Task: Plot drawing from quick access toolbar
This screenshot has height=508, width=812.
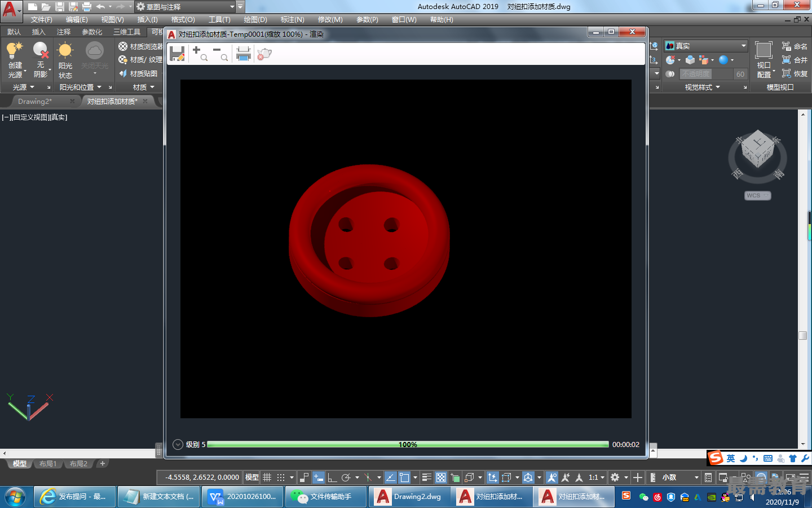Action: pyautogui.click(x=87, y=7)
